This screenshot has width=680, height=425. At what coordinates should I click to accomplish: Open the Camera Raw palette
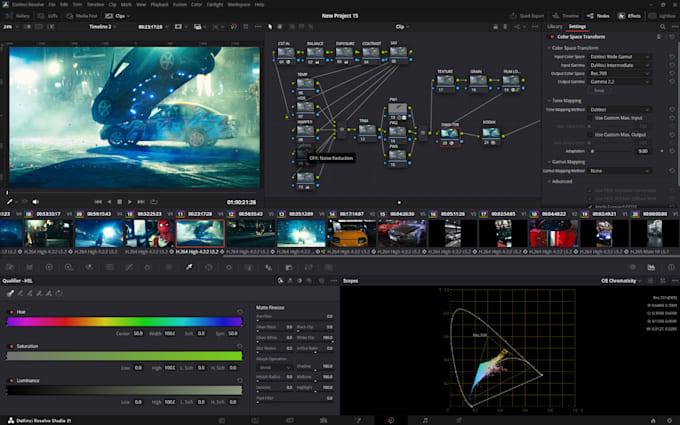coord(10,267)
